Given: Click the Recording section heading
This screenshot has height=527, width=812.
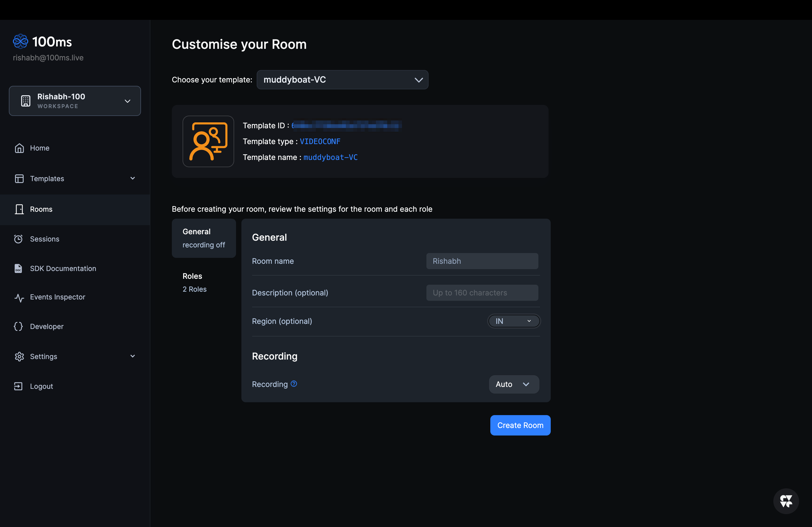Looking at the screenshot, I should [275, 356].
